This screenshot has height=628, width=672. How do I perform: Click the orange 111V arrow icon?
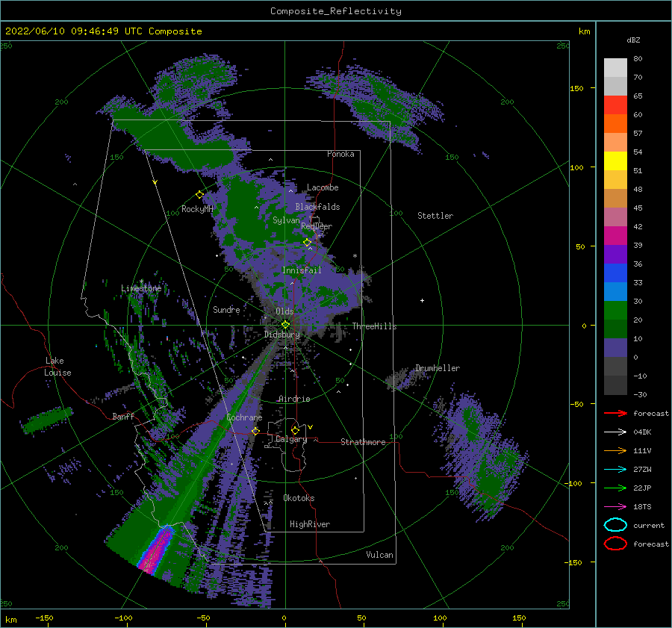[615, 450]
